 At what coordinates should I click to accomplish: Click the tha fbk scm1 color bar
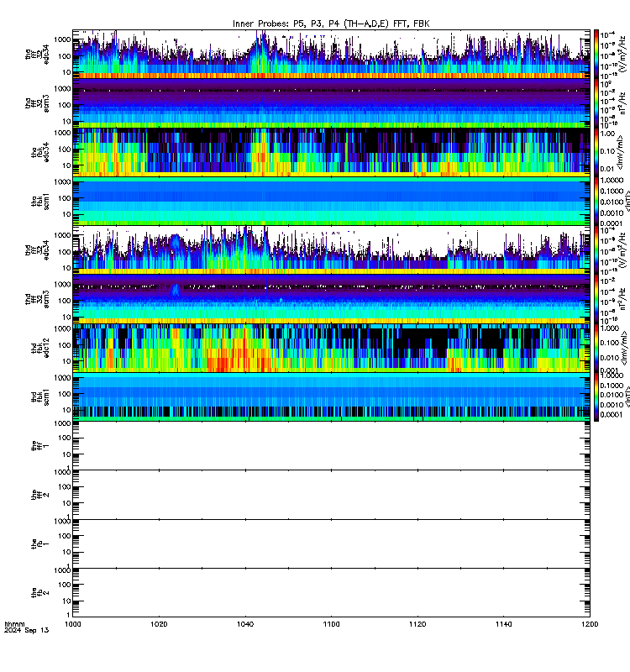[x=596, y=201]
